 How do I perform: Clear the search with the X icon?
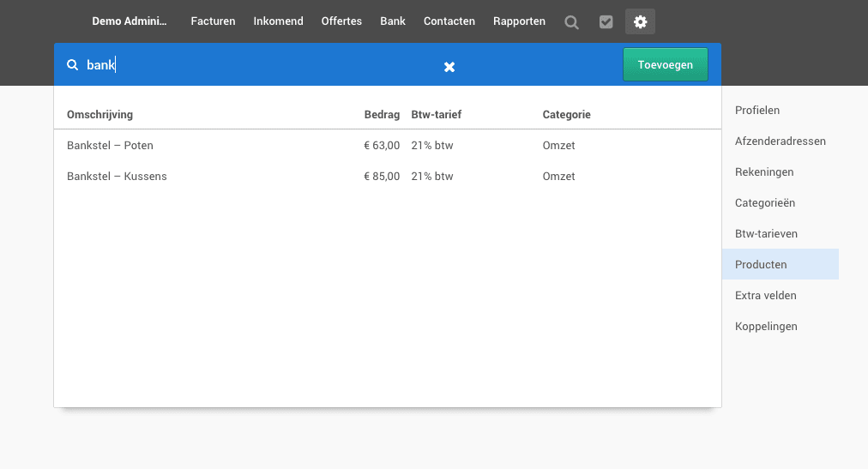coord(449,67)
